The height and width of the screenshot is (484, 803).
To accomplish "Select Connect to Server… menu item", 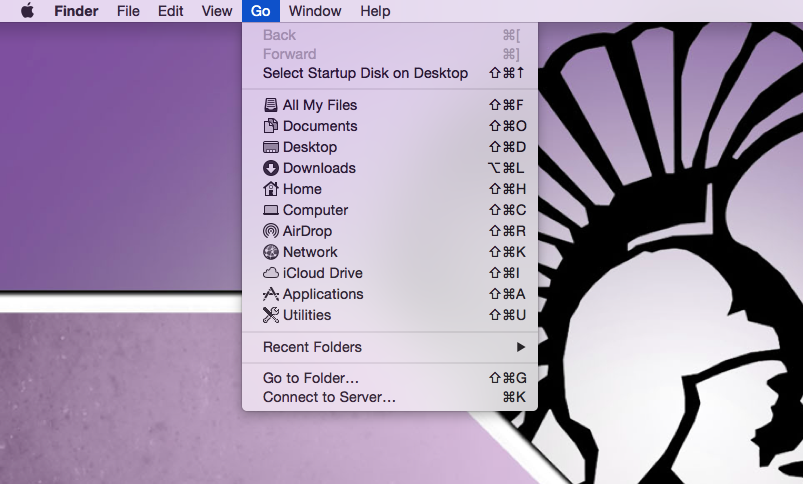I will (329, 397).
